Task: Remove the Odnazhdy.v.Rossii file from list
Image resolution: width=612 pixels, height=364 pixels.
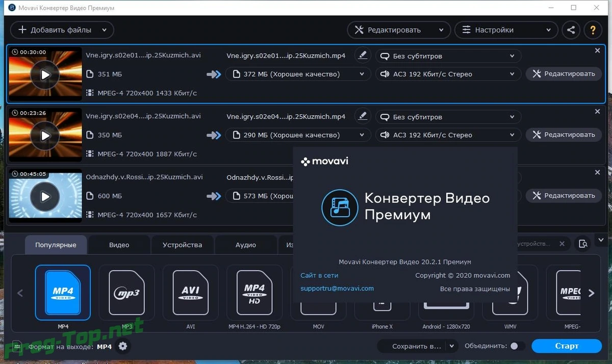Action: point(598,173)
